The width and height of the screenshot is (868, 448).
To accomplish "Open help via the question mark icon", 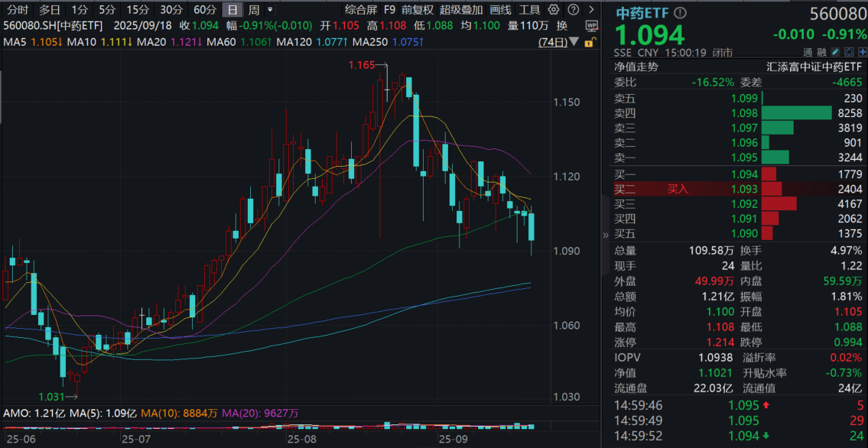I will tap(573, 10).
